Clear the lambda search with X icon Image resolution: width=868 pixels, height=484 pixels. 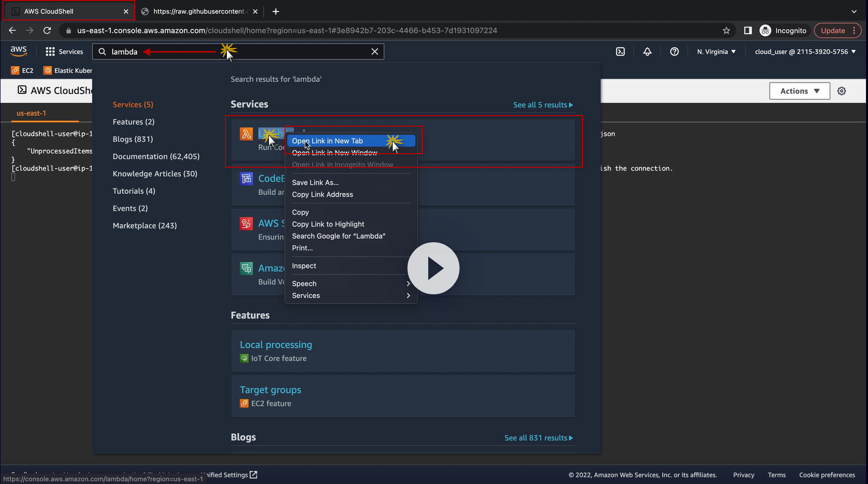point(374,52)
